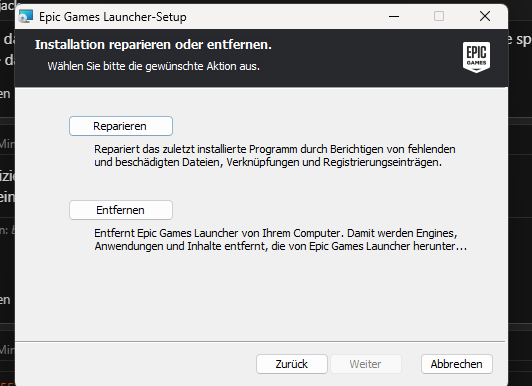
Task: Select the heading 'Installation reparieren oder entfernen.'
Action: click(x=153, y=44)
